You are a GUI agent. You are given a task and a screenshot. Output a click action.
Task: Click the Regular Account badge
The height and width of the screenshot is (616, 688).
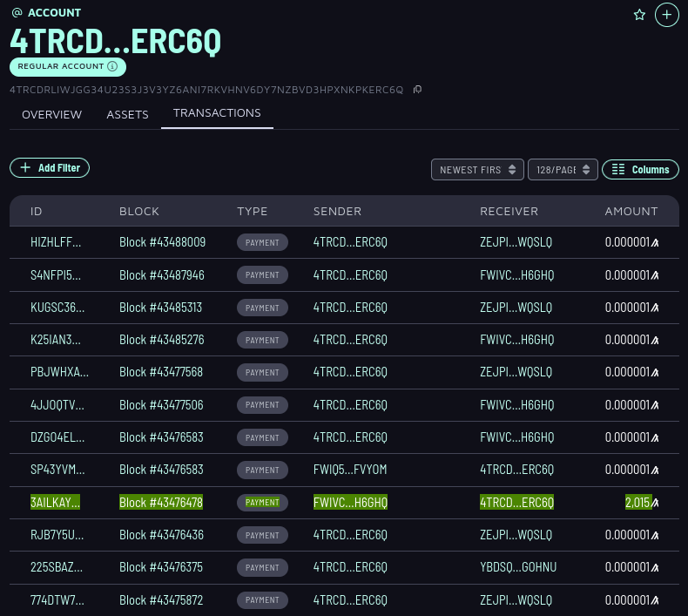[x=68, y=67]
